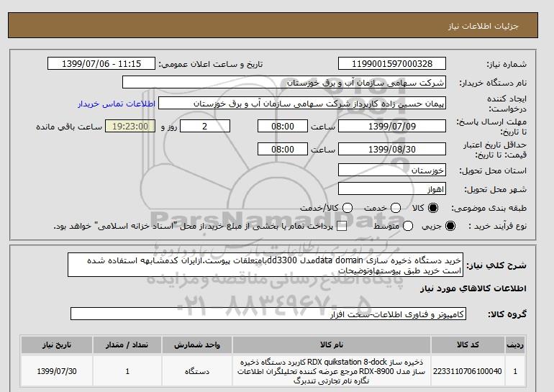This screenshot has width=554, height=392.
Task: Select the متوسط purchase type radio
Action: tap(408, 226)
